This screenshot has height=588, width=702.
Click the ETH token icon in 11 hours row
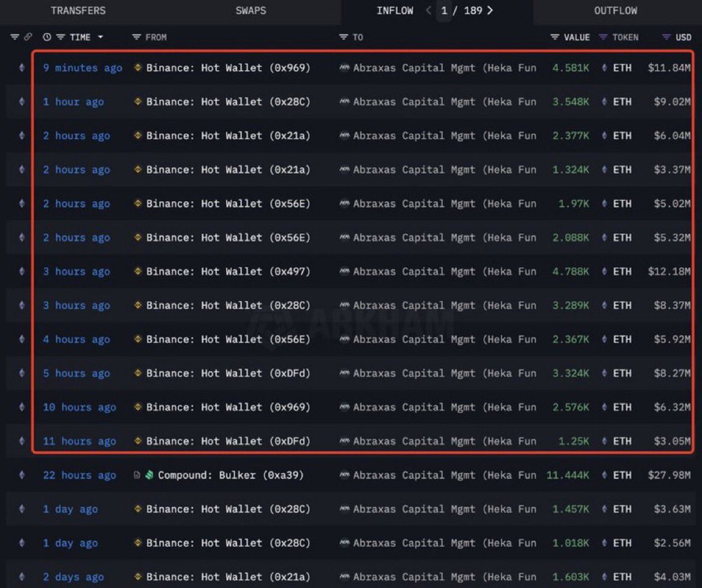(x=604, y=442)
